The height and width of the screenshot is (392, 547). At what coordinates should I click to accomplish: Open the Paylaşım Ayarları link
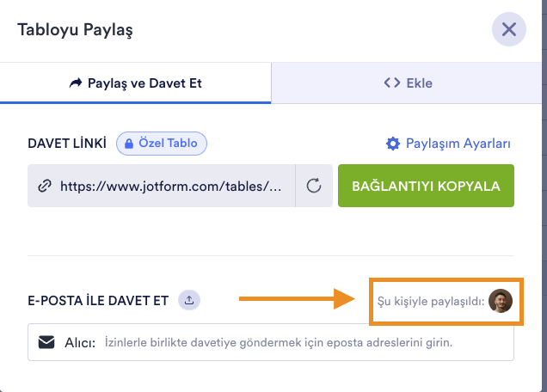[x=458, y=144]
